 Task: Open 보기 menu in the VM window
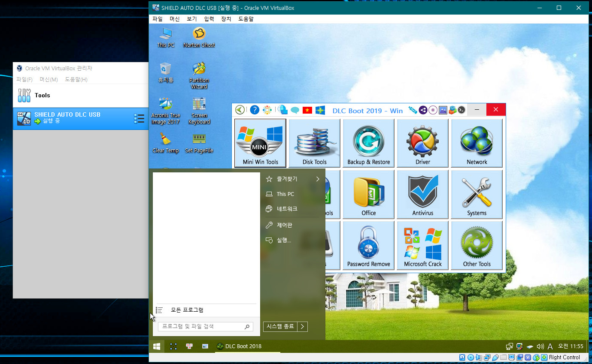[x=192, y=19]
